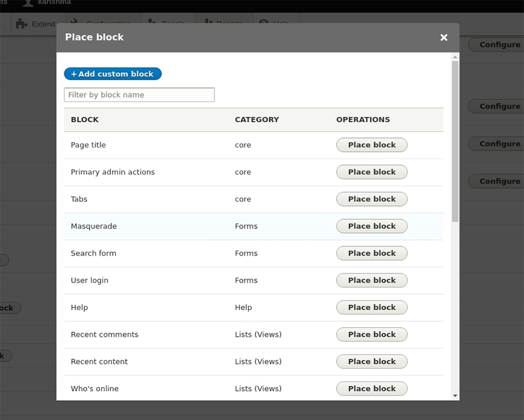
Task: Click the scrollbar down arrow in dialog
Action: pyautogui.click(x=455, y=395)
